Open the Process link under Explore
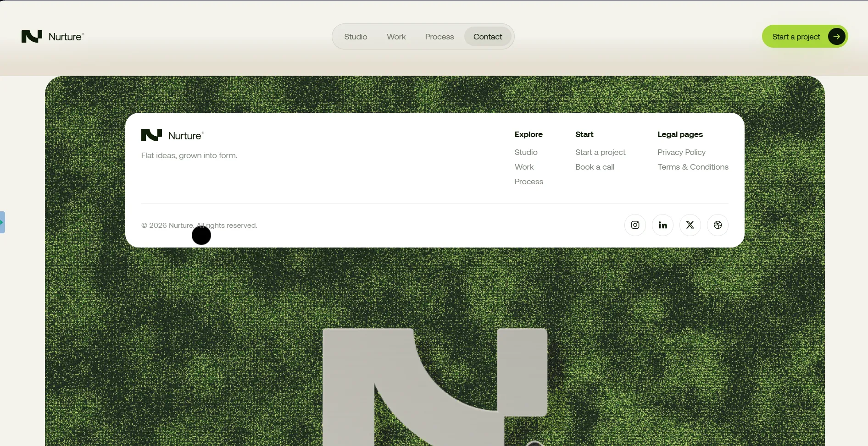868x446 pixels. pos(529,182)
